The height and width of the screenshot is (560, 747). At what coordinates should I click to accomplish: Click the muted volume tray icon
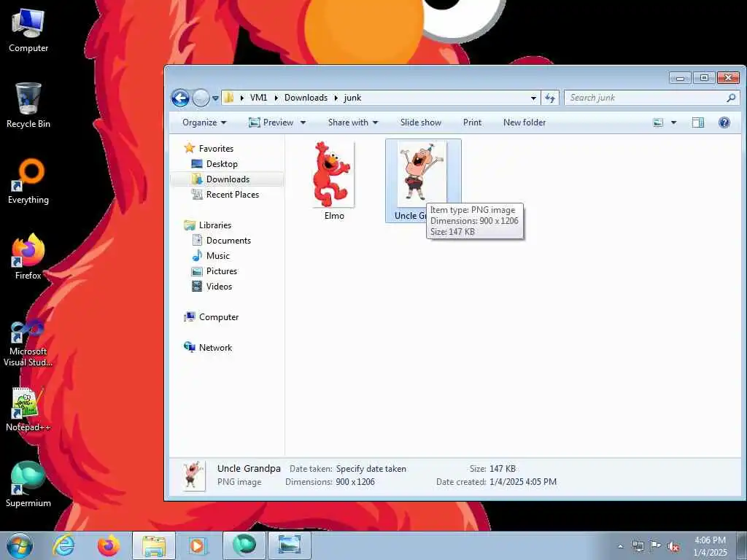(x=673, y=546)
